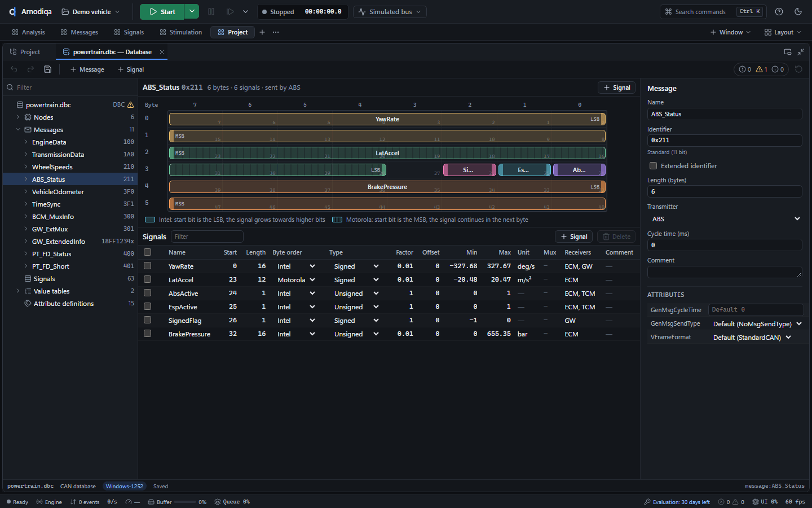Open the GenMsgSendType attribute dropdown

[756, 324]
